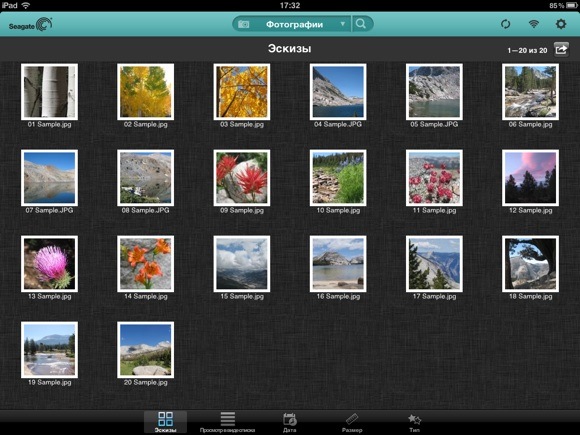Open thumbnail 12 Sample.jpg pink sky
The width and height of the screenshot is (580, 435).
click(x=530, y=178)
